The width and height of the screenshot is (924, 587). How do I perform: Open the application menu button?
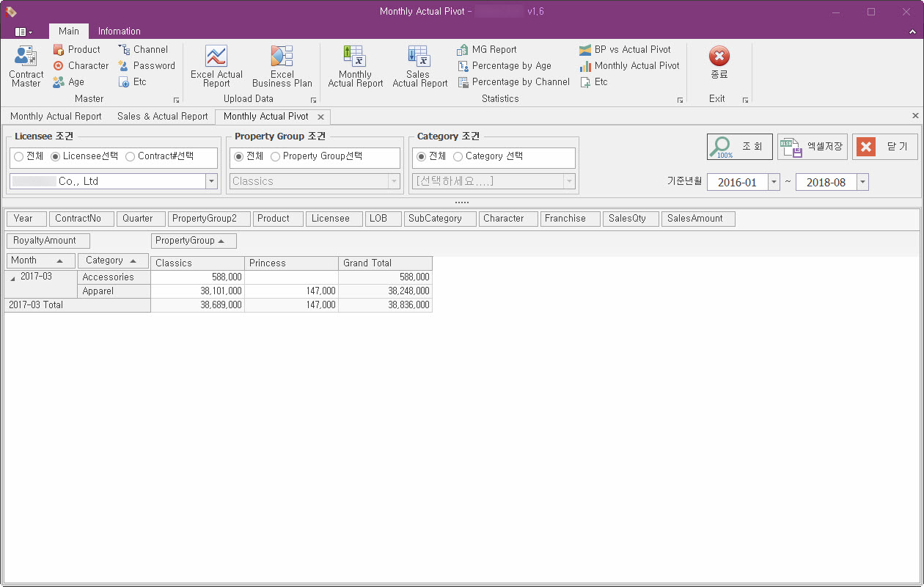23,32
